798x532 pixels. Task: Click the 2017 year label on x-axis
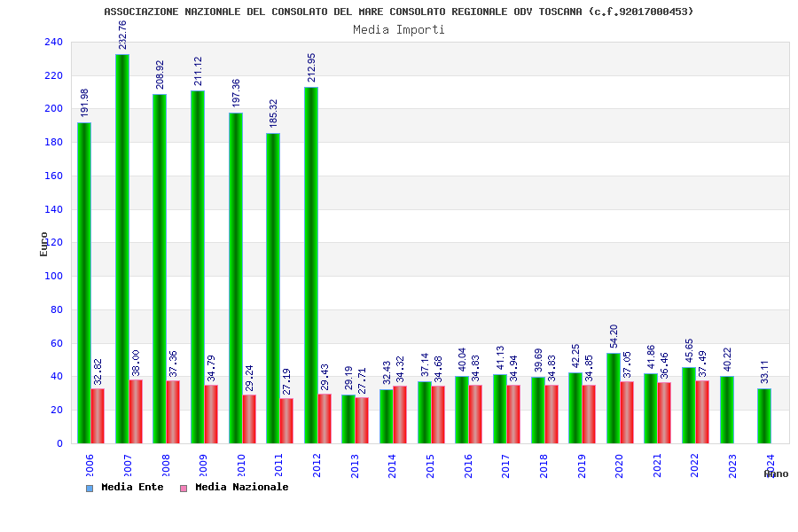point(505,465)
